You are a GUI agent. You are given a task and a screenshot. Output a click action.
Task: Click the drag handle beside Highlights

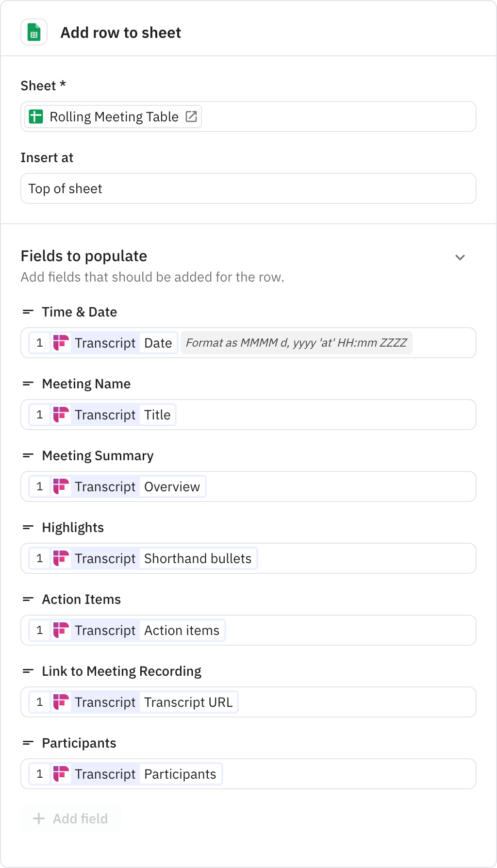click(x=28, y=527)
